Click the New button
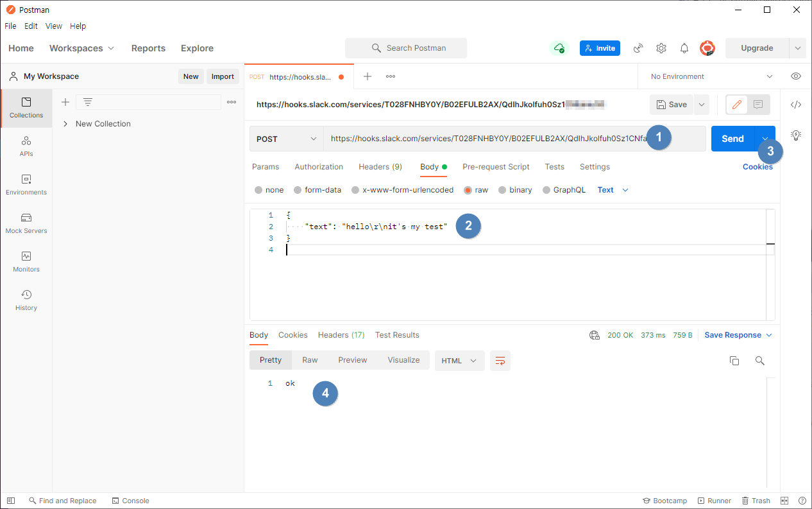 coord(190,76)
